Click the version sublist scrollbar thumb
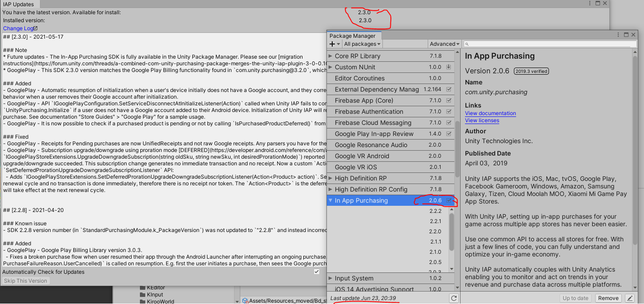The image size is (644, 304). pos(452,232)
